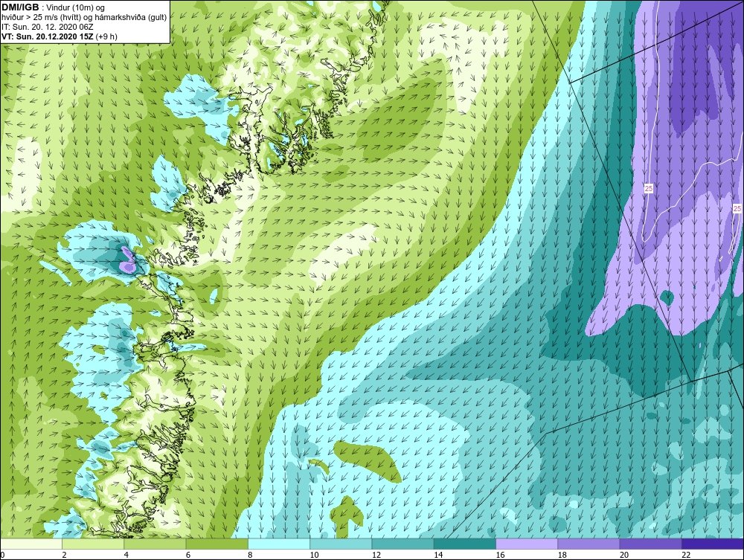Click the '8' value on the legend scale
This screenshot has width=744, height=560.
(x=250, y=555)
